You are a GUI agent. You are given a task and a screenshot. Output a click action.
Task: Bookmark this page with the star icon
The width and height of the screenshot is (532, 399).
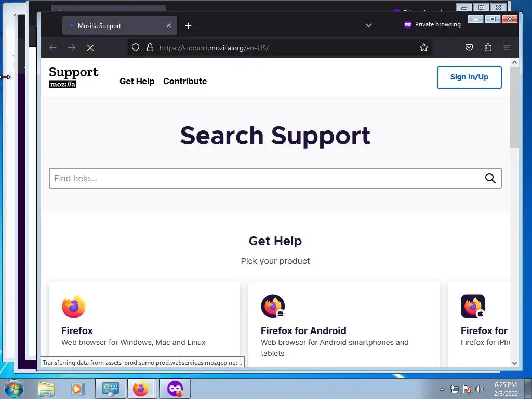(424, 47)
